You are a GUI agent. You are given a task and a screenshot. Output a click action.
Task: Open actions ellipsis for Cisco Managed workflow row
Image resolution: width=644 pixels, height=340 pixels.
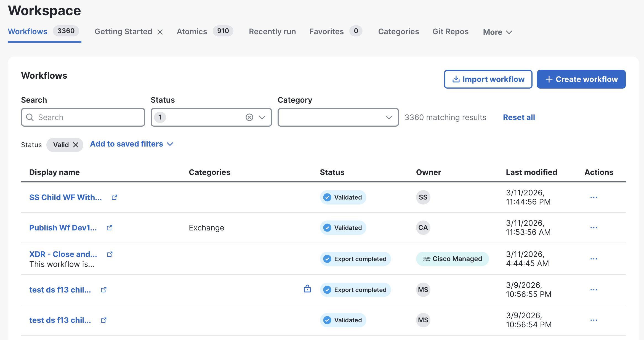pos(594,259)
